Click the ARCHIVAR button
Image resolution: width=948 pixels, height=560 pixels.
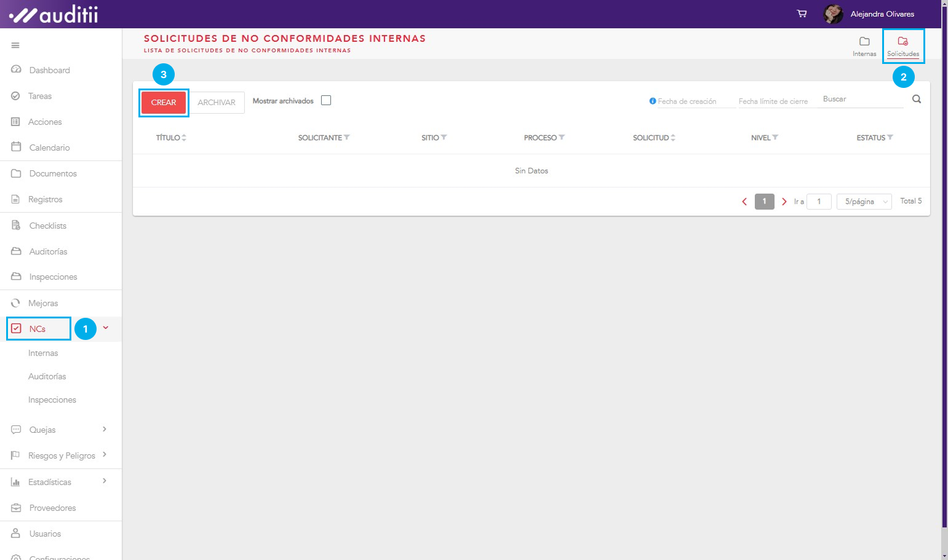click(217, 103)
